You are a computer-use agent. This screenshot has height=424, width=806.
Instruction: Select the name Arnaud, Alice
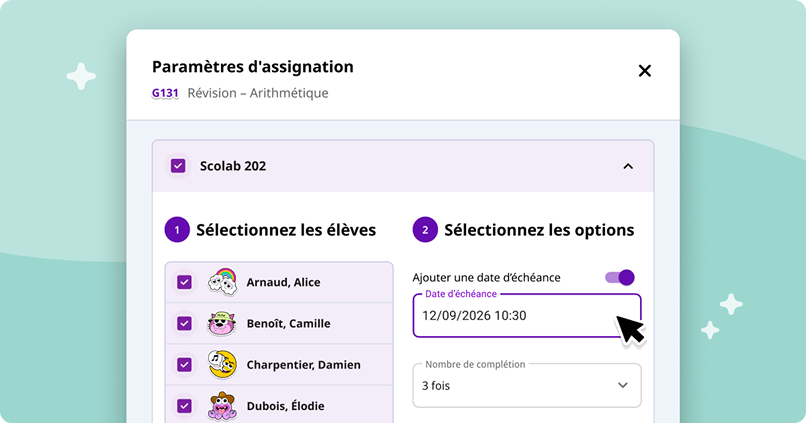tap(283, 282)
